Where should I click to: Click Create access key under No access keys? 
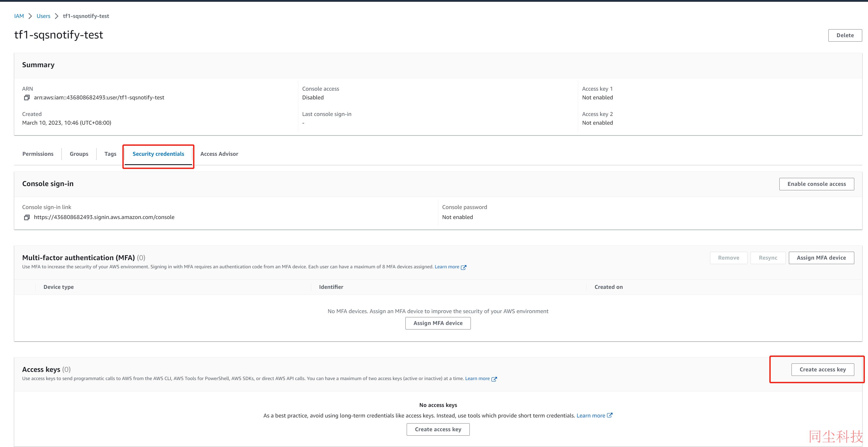pyautogui.click(x=438, y=430)
